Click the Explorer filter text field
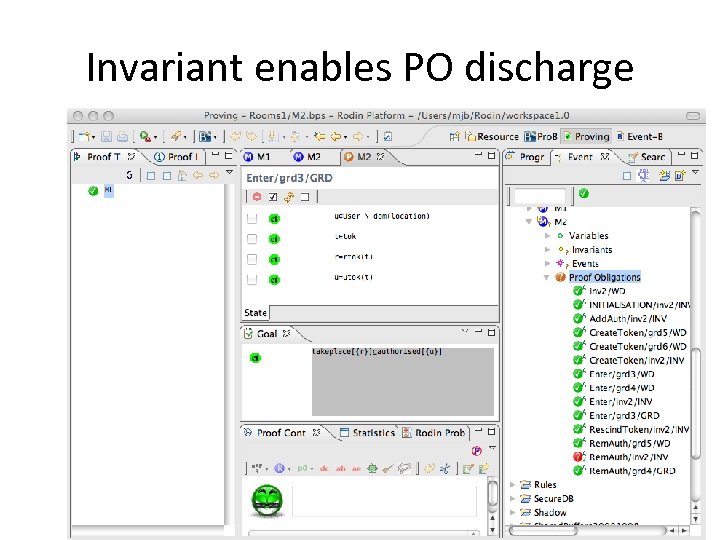 (540, 196)
